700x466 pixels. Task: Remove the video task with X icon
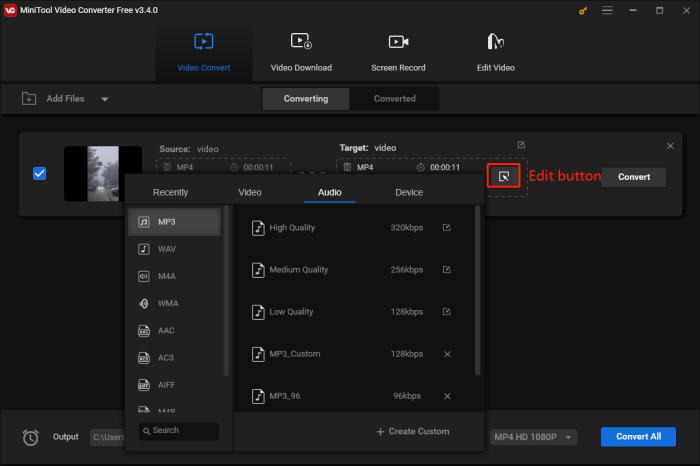coord(670,146)
